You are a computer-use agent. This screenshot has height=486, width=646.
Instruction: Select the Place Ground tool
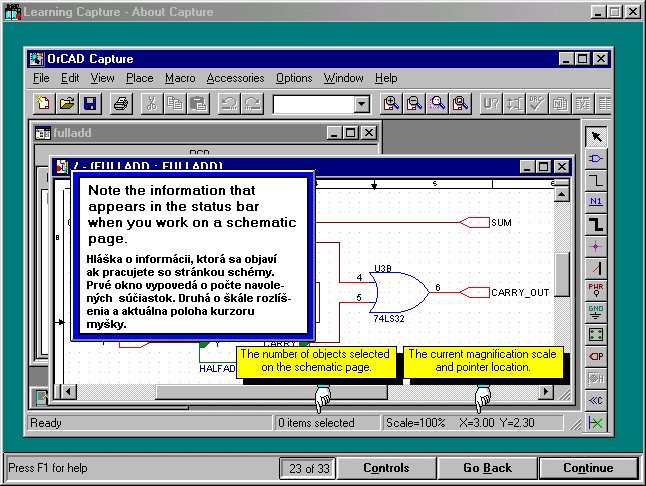tap(597, 312)
